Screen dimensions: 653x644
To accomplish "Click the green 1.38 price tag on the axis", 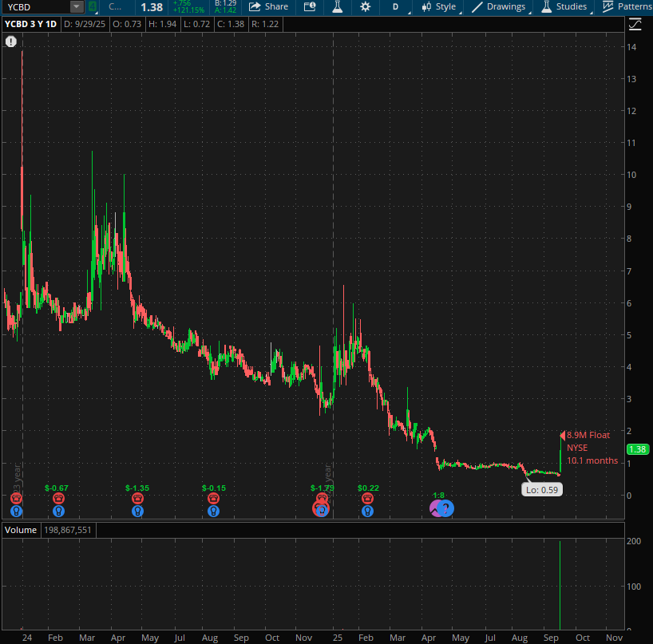I will tap(638, 449).
